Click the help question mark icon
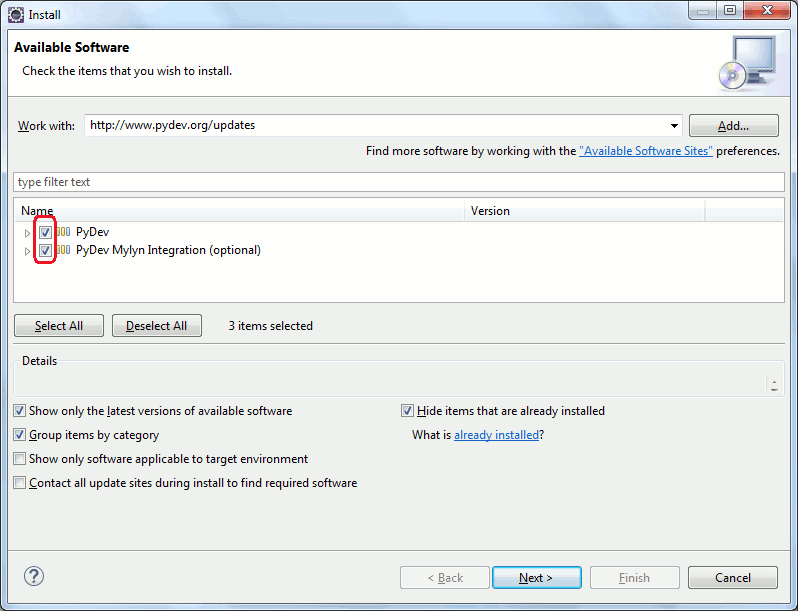798x611 pixels. [34, 576]
